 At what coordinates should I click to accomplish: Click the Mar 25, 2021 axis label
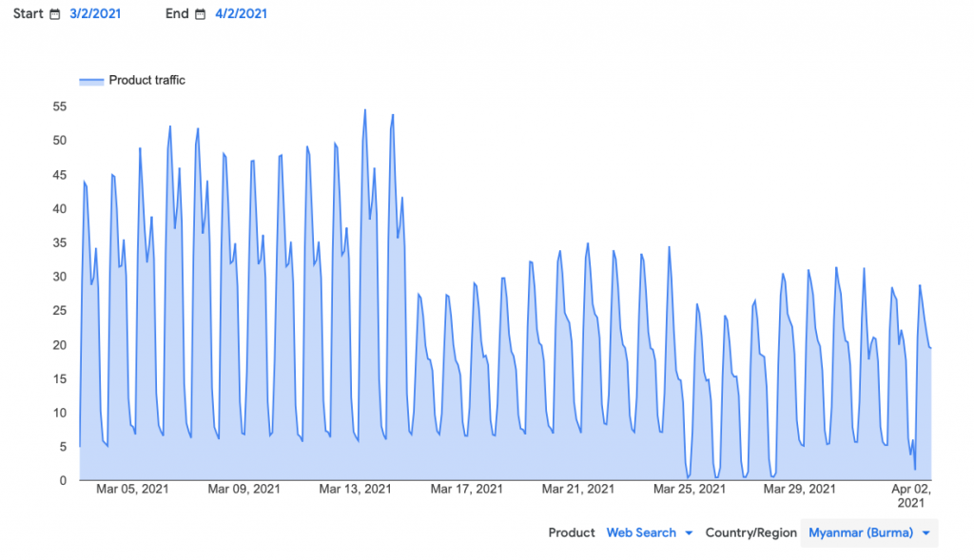point(689,490)
